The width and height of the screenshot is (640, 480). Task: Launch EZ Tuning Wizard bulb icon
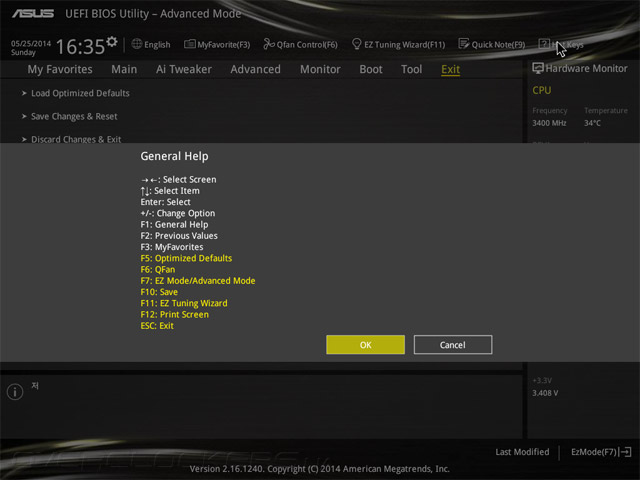point(356,44)
